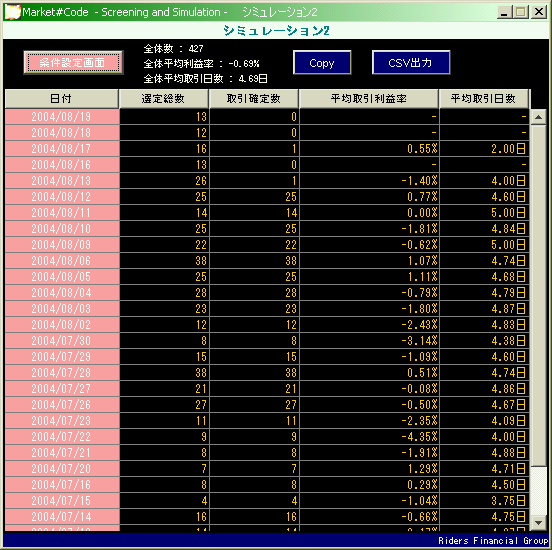Click the Market#Code app icon in title bar
This screenshot has height=550, width=552.
pyautogui.click(x=12, y=12)
